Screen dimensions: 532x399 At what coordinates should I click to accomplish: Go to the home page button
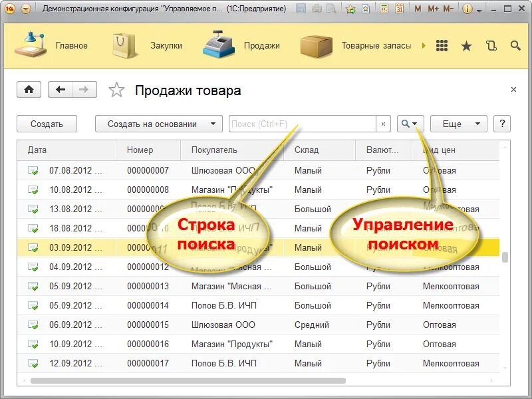pyautogui.click(x=29, y=90)
